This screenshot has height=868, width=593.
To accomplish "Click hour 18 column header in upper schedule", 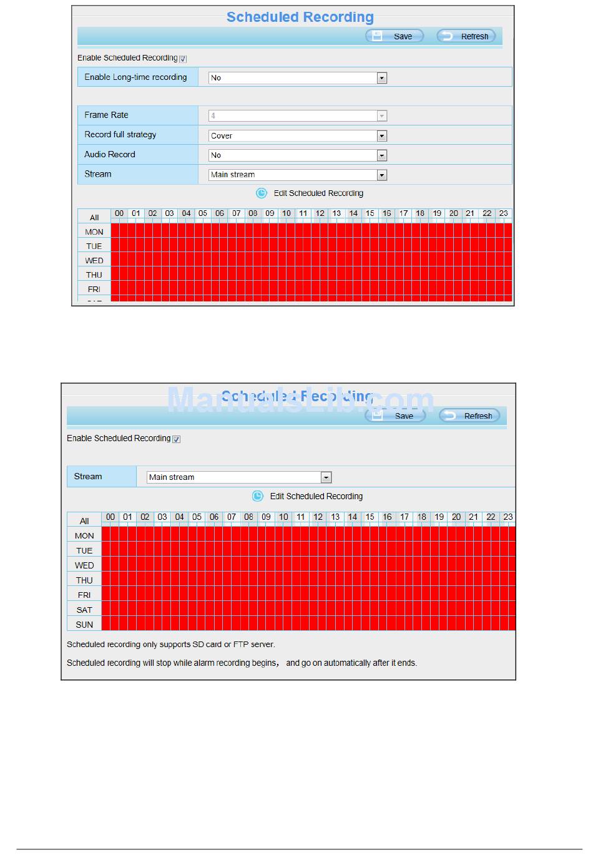I will point(420,213).
